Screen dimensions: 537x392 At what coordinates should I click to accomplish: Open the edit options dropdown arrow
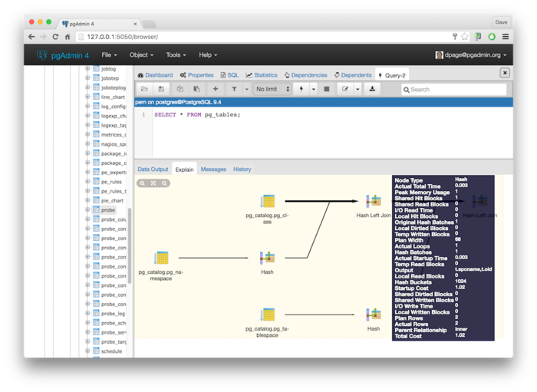coord(357,89)
